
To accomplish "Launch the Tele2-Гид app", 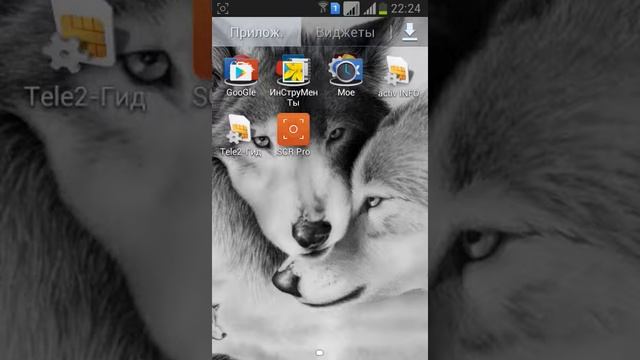I will (x=240, y=129).
